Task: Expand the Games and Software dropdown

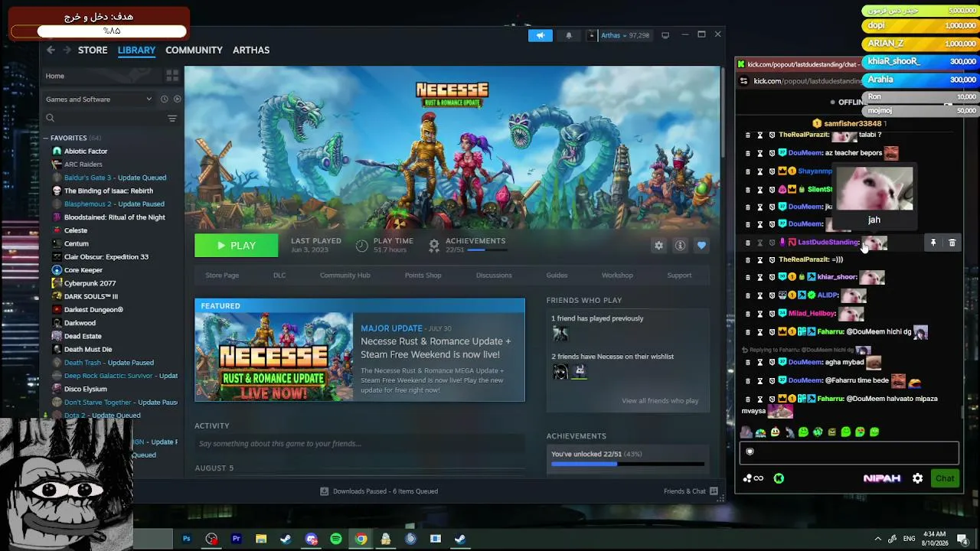Action: tap(99, 99)
